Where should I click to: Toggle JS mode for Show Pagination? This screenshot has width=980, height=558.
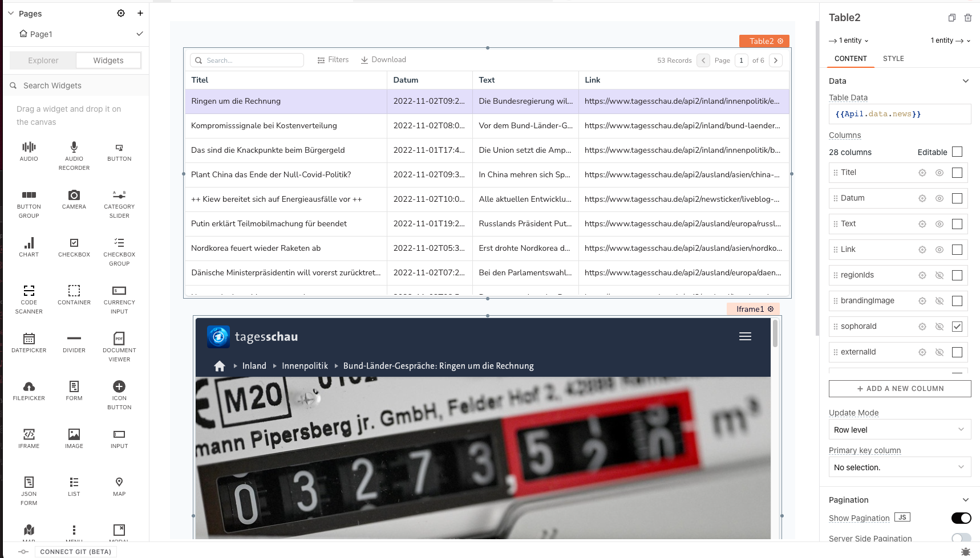902,518
